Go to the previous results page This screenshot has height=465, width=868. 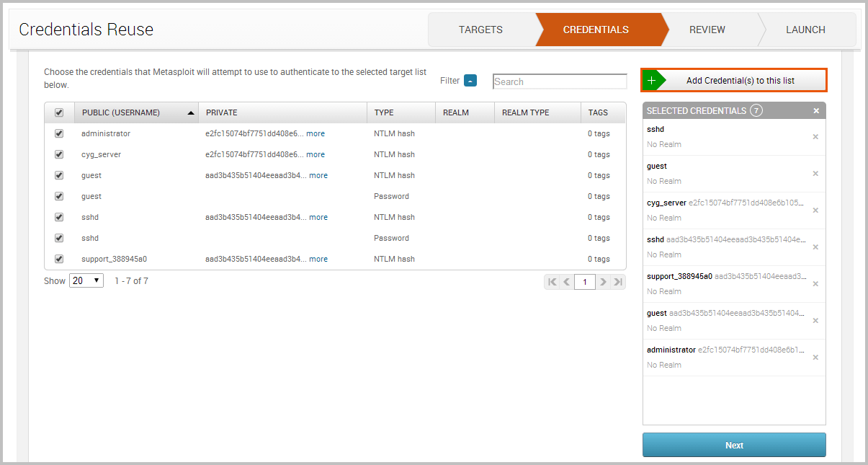pos(566,282)
